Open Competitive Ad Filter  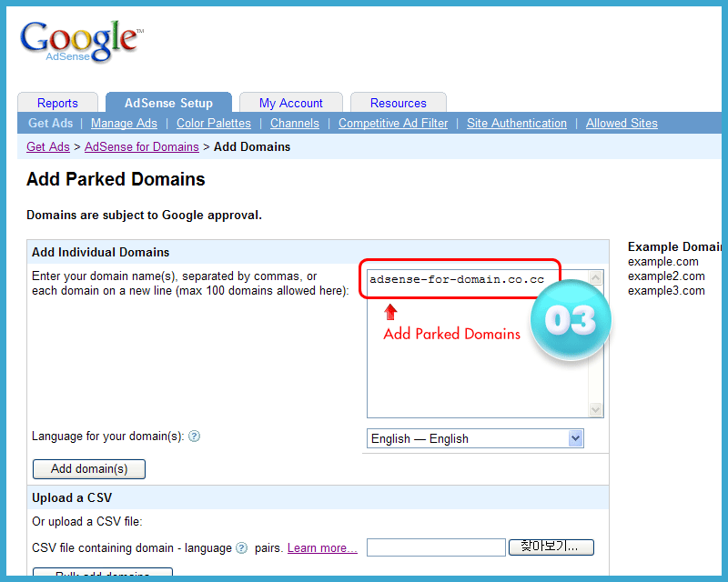click(393, 123)
